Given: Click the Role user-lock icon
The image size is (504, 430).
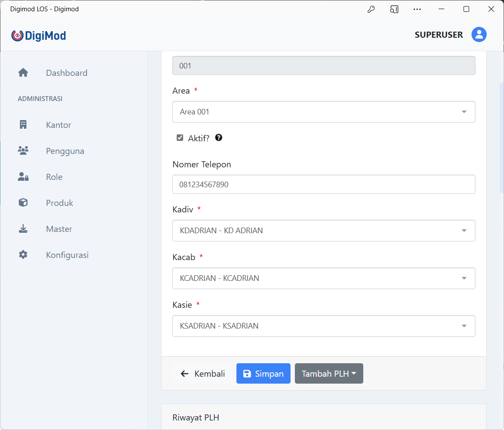Looking at the screenshot, I should pyautogui.click(x=23, y=177).
